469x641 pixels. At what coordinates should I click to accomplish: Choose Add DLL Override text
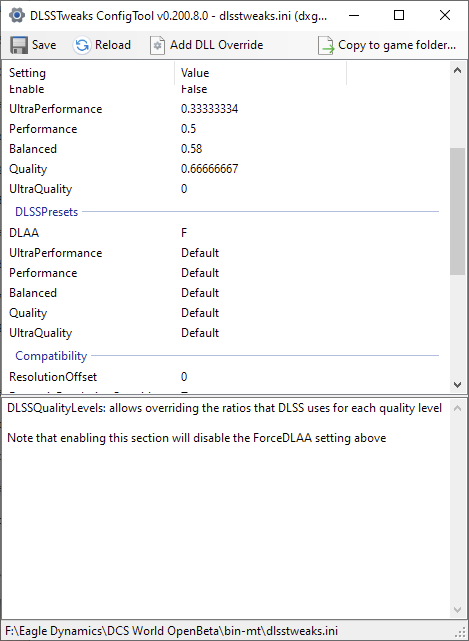coord(217,45)
